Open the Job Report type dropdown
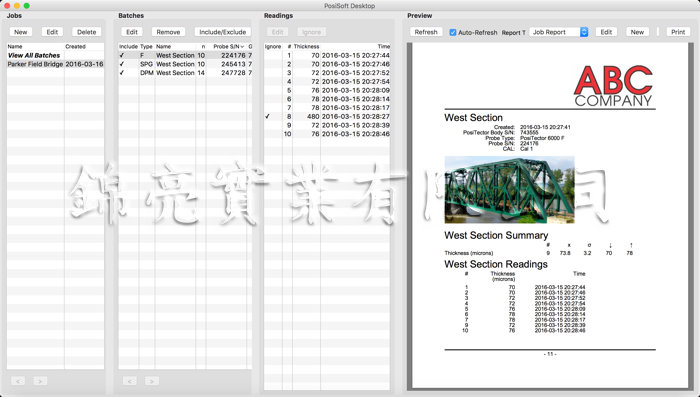 559,32
